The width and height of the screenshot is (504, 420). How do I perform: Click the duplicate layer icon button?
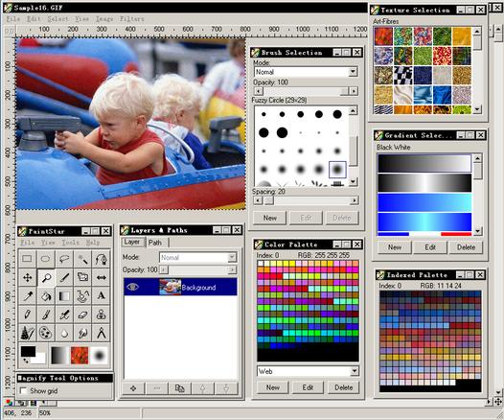(x=180, y=388)
